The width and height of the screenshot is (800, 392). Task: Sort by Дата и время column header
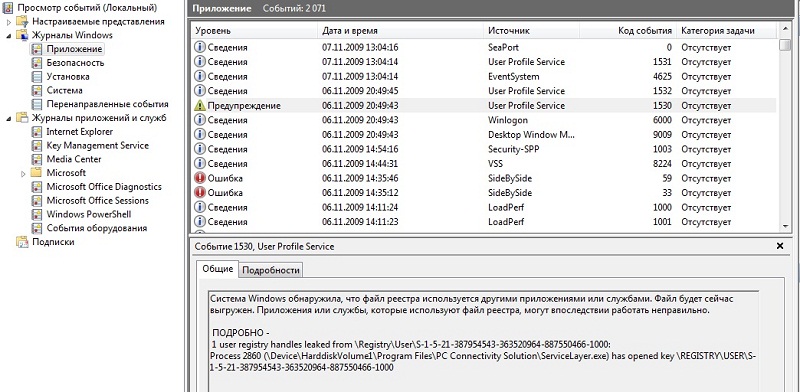click(x=350, y=31)
